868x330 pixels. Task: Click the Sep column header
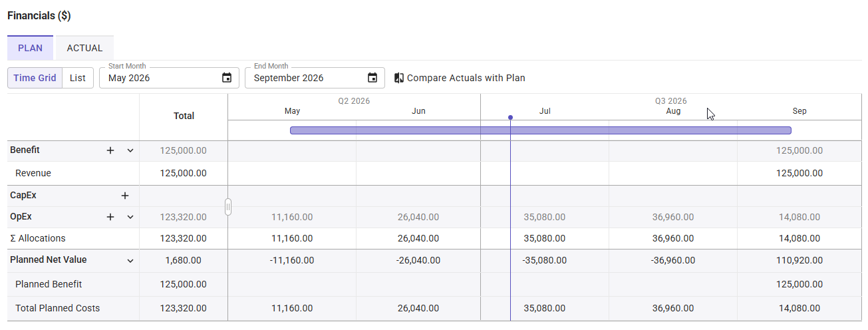[x=799, y=111]
